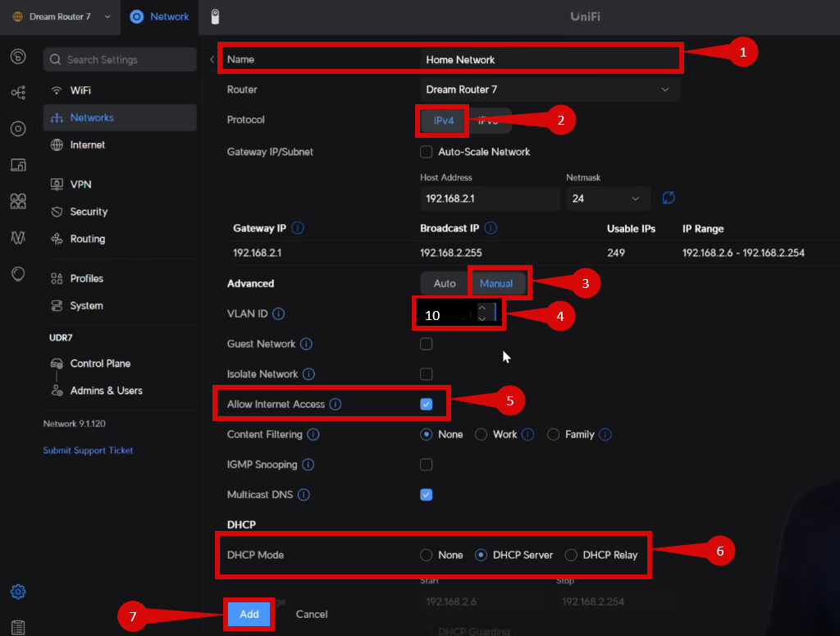Enable Auto-Scale Network checkbox
This screenshot has width=840, height=636.
coord(427,152)
